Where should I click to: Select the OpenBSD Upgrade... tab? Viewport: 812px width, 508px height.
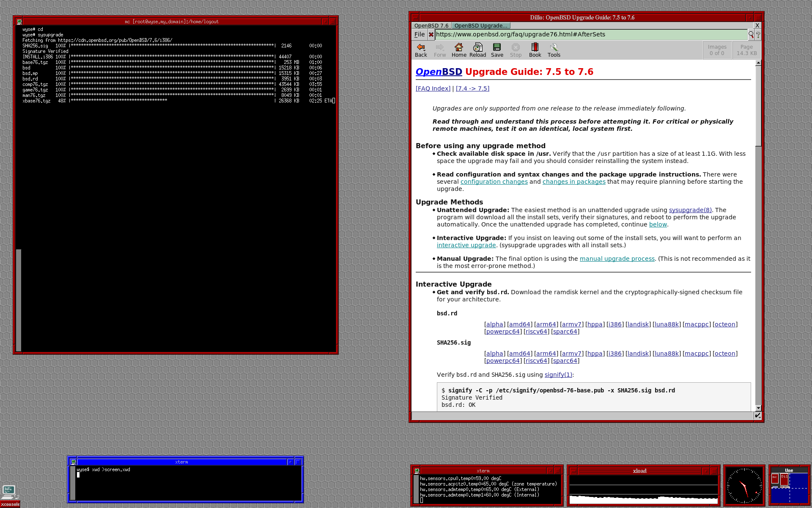coord(480,26)
